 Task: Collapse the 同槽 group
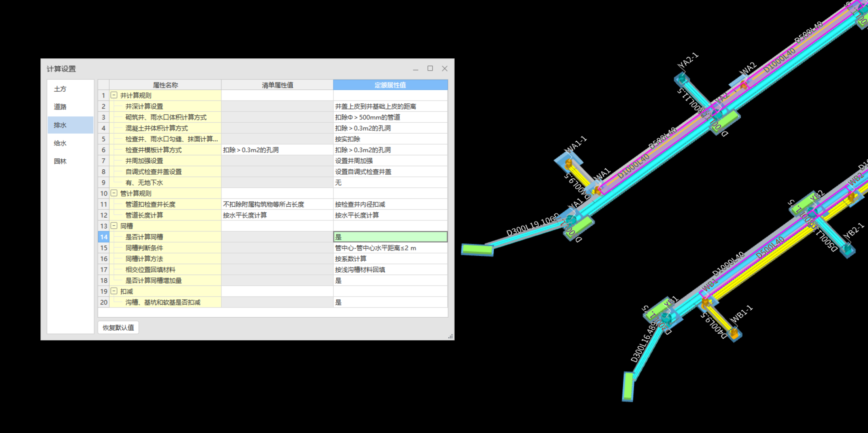(114, 226)
